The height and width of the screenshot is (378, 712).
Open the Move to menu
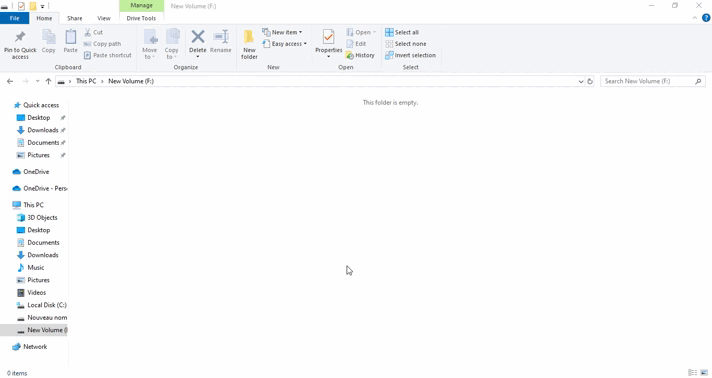click(x=149, y=45)
